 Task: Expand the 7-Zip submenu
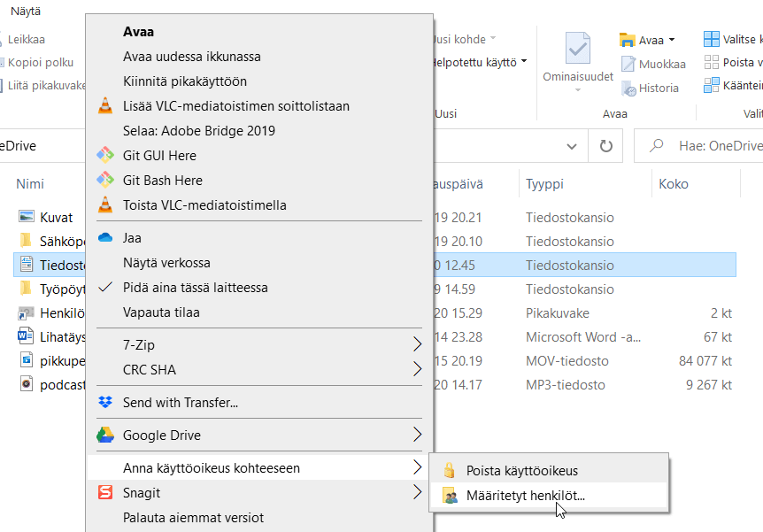(x=417, y=344)
